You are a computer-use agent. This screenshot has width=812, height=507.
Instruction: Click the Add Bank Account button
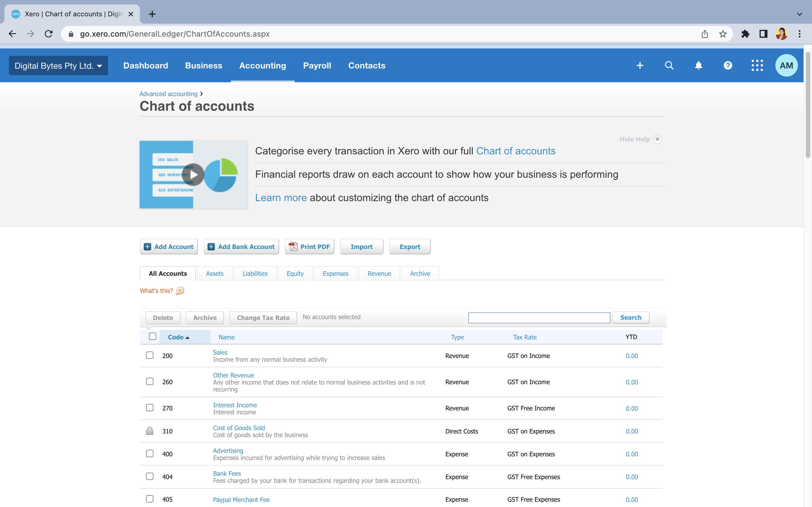point(241,246)
